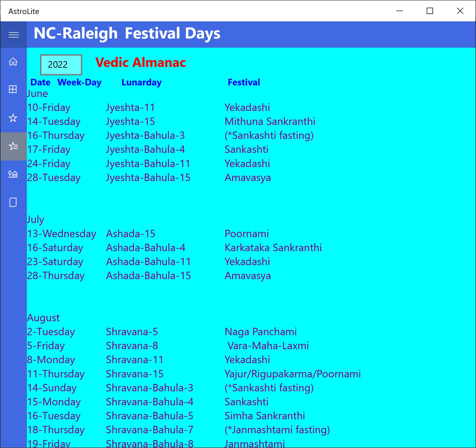Click Poornami festival on July 13
This screenshot has width=476, height=448.
[x=247, y=234]
